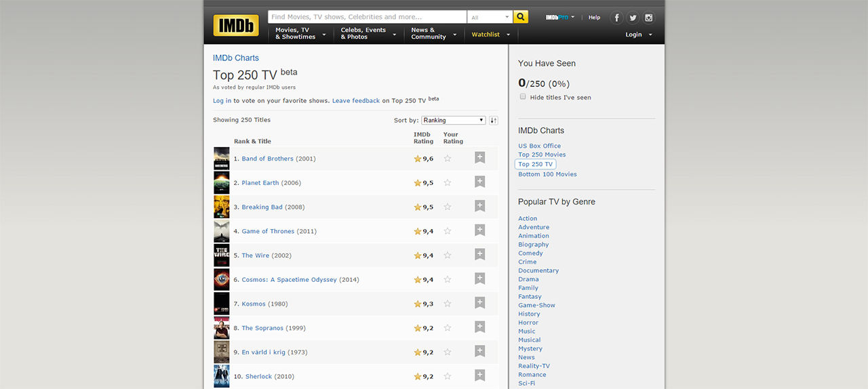This screenshot has width=868, height=389.
Task: Browse Game-Show genre TV
Action: click(536, 305)
